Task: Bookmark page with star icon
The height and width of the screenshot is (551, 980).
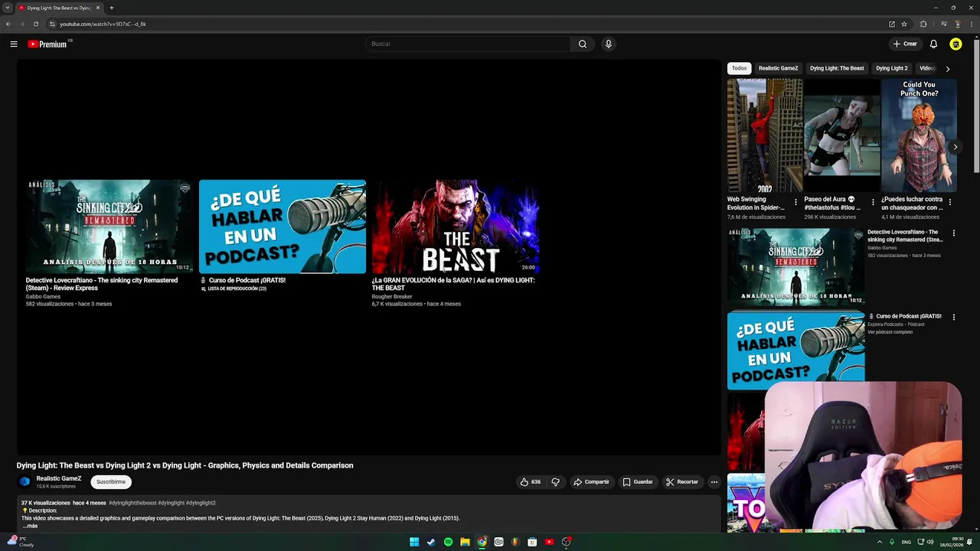Action: [904, 24]
